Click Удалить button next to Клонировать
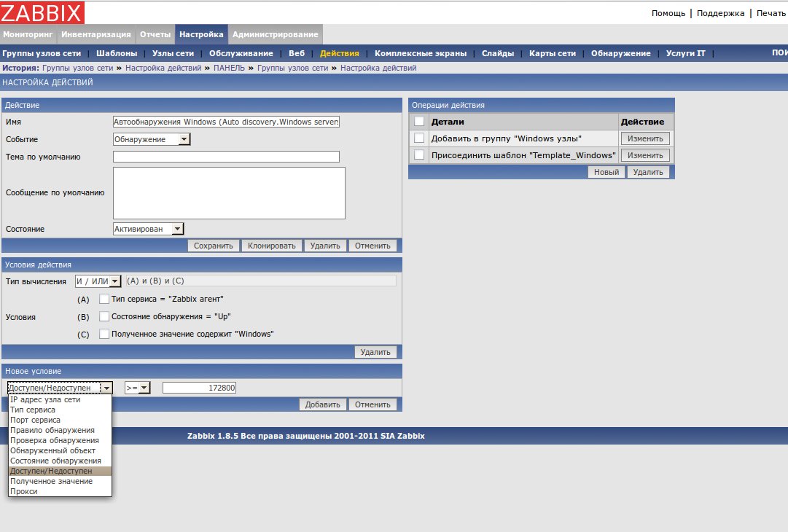The height and width of the screenshot is (532, 788). [x=325, y=246]
